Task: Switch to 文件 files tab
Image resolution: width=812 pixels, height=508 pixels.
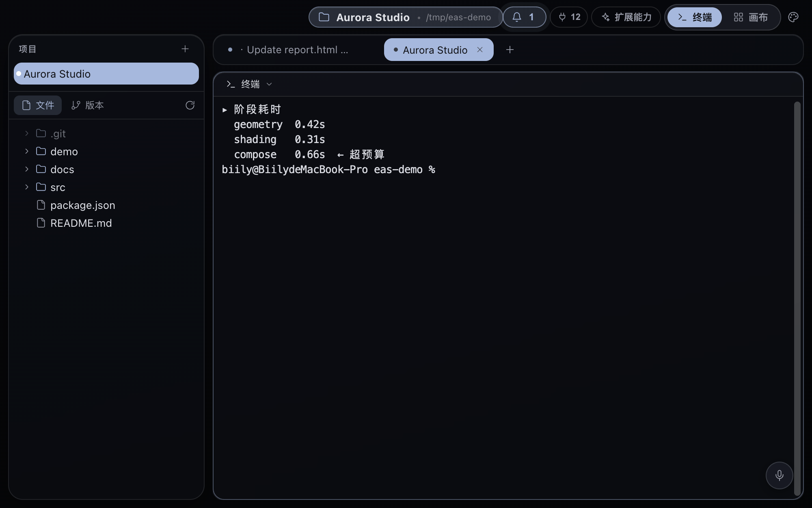Action: [38, 105]
